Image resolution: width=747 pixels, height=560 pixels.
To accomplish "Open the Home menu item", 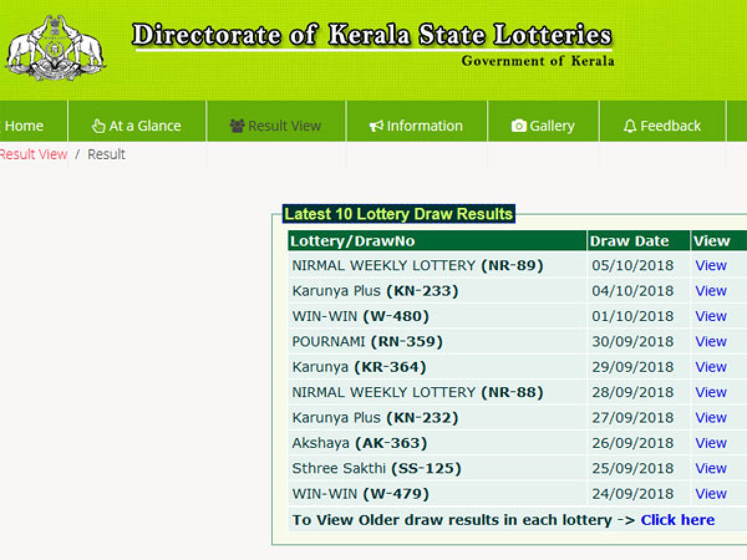I will pyautogui.click(x=24, y=126).
